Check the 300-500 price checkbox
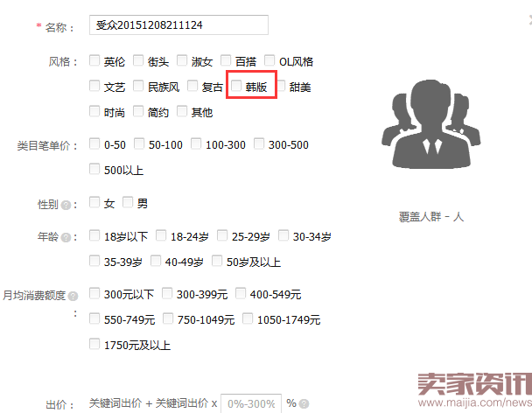The image size is (532, 413). tap(259, 143)
